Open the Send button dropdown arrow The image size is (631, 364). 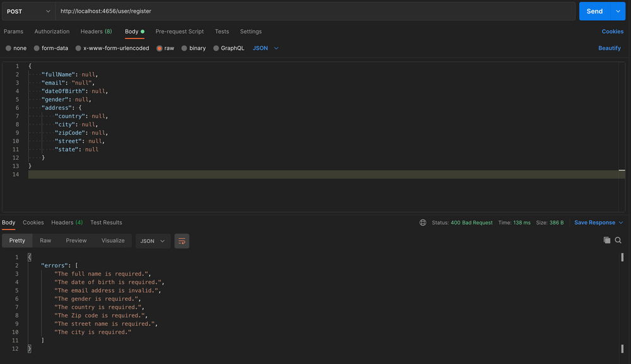click(618, 11)
